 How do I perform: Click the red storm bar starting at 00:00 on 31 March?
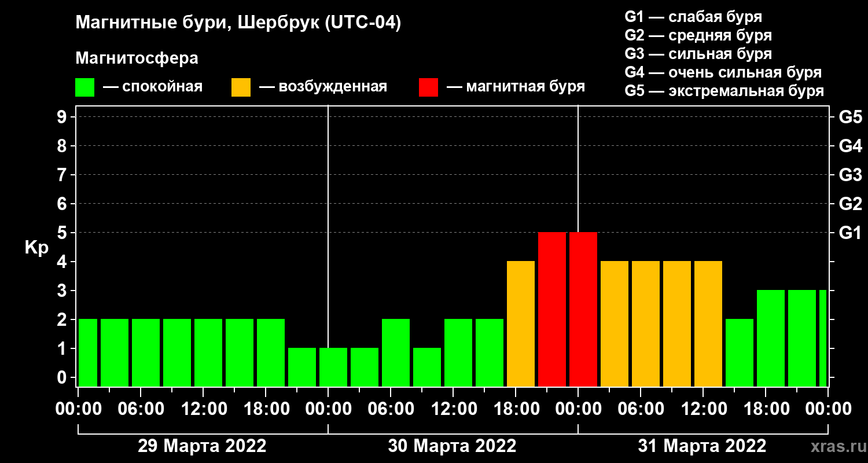click(583, 309)
